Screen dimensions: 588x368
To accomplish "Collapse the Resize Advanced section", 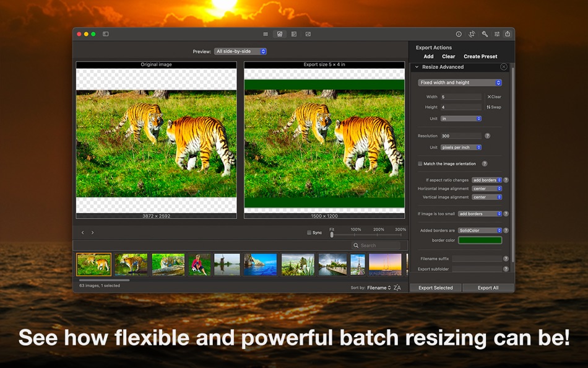I will [417, 67].
